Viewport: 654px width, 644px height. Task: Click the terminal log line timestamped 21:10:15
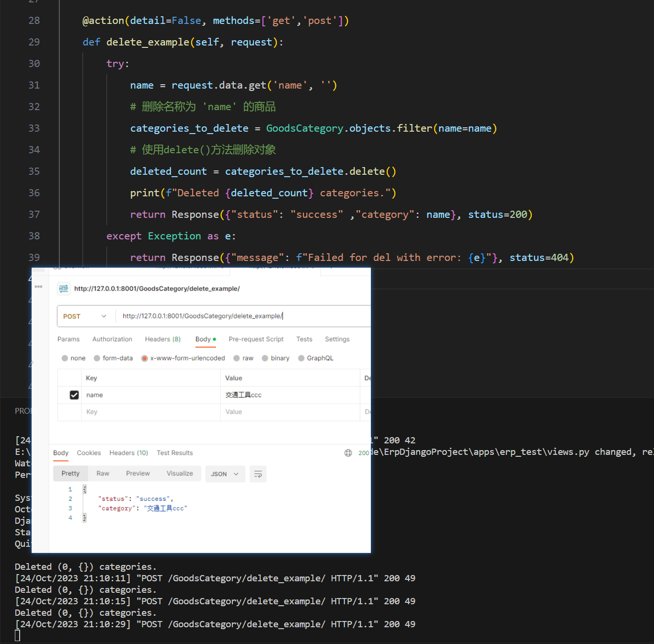(215, 601)
